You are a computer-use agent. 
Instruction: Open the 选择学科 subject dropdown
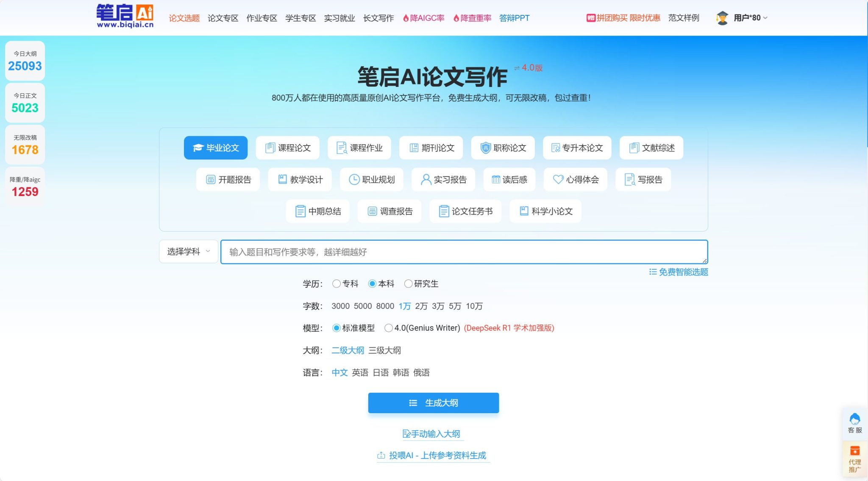(x=189, y=252)
